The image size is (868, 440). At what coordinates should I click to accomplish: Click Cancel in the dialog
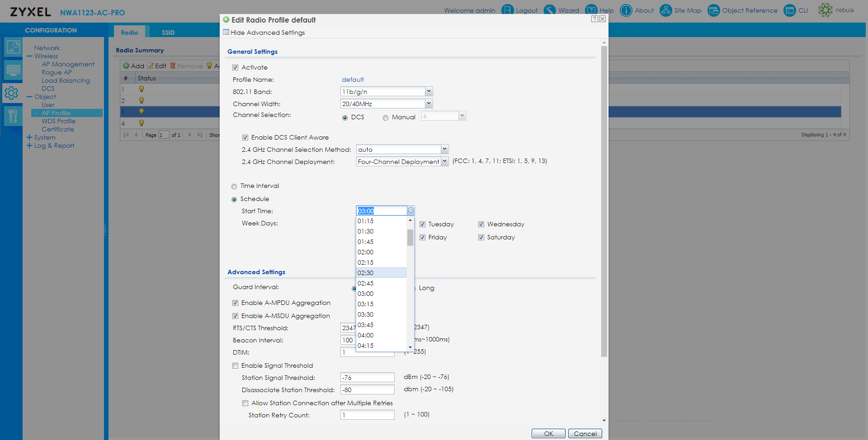[x=585, y=434]
